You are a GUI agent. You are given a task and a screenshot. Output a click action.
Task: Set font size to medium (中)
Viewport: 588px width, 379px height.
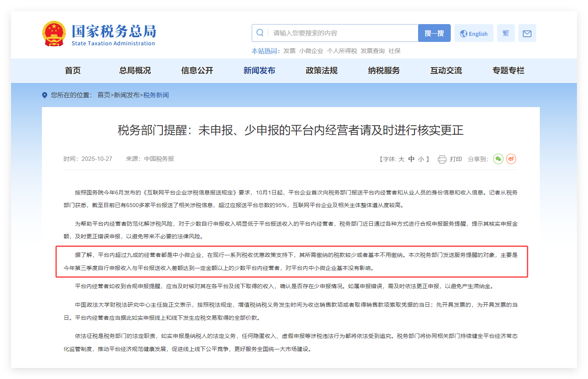(411, 159)
